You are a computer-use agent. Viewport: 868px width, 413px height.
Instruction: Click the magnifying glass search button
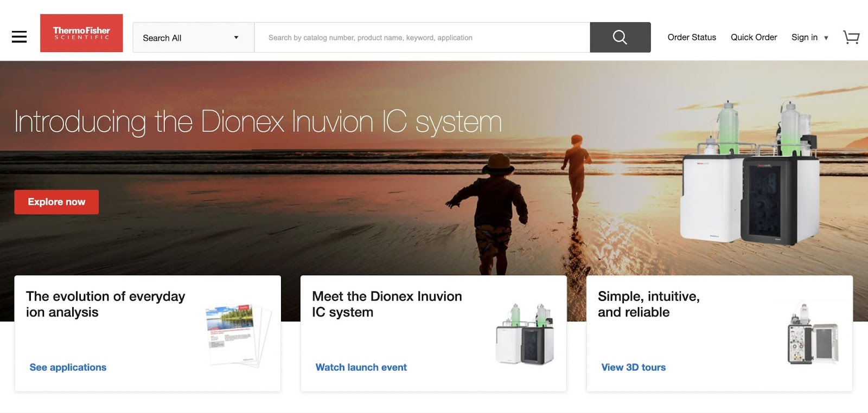[x=620, y=37]
